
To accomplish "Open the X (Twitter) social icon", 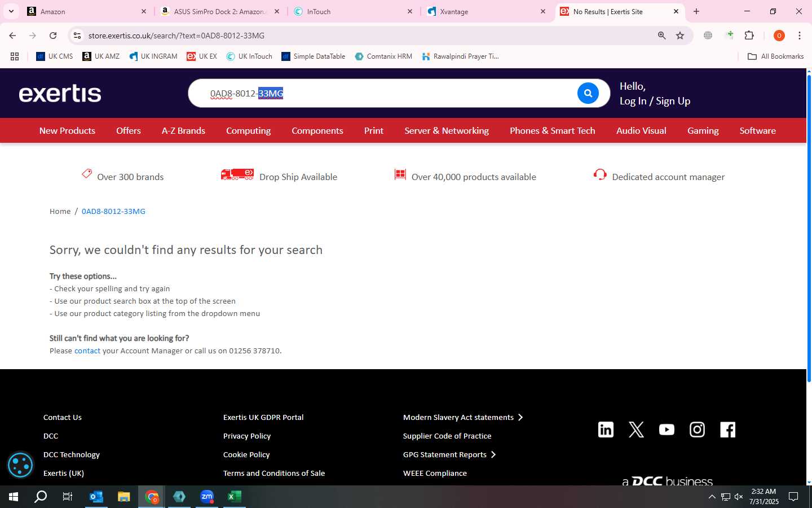I will pos(636,430).
